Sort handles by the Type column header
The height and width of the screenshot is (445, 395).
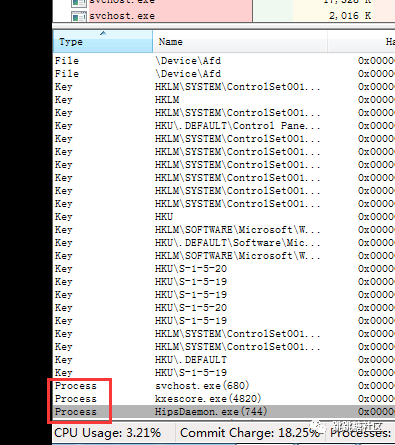coord(103,41)
